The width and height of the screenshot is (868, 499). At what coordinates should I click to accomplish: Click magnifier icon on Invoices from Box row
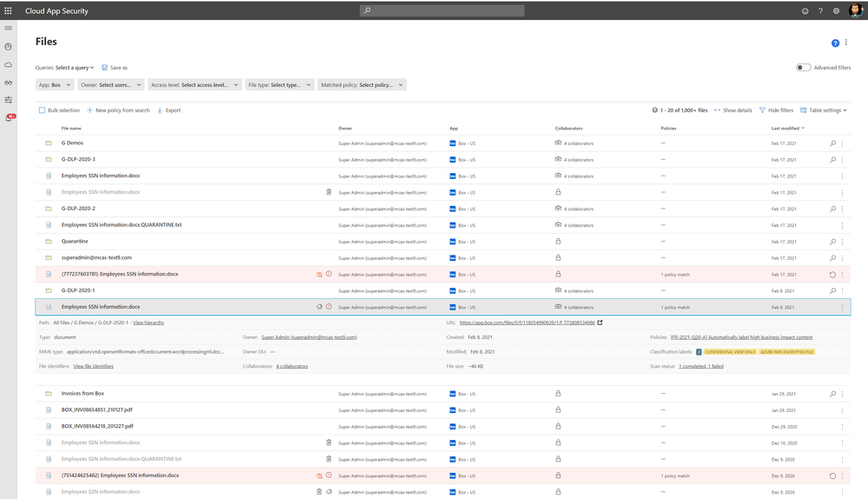coord(832,394)
